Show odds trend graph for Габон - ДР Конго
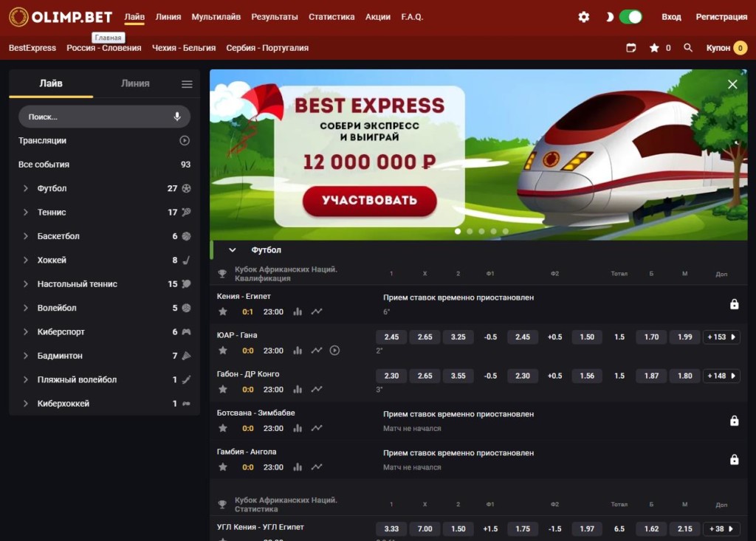756x541 pixels. (316, 389)
